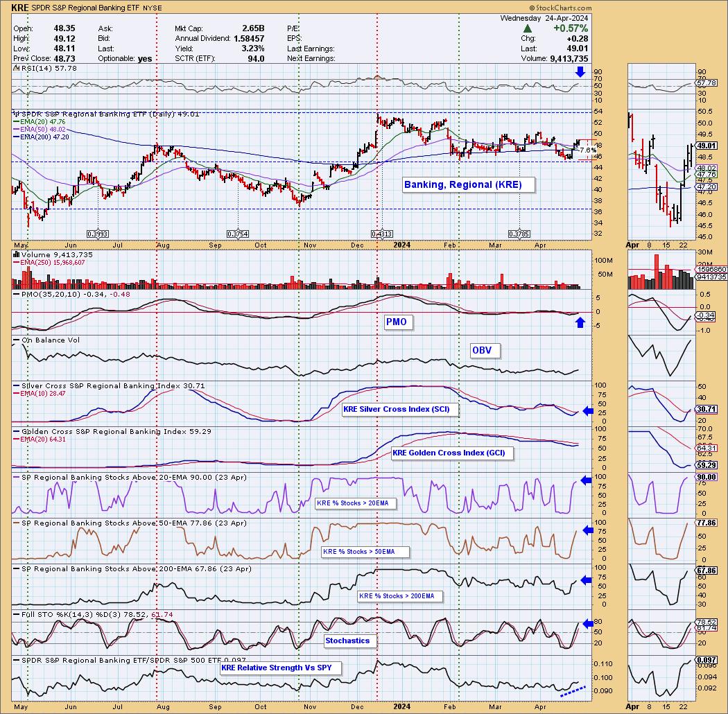The width and height of the screenshot is (728, 714).
Task: Click the 30.71 Silver Cross value tag
Action: [x=707, y=410]
